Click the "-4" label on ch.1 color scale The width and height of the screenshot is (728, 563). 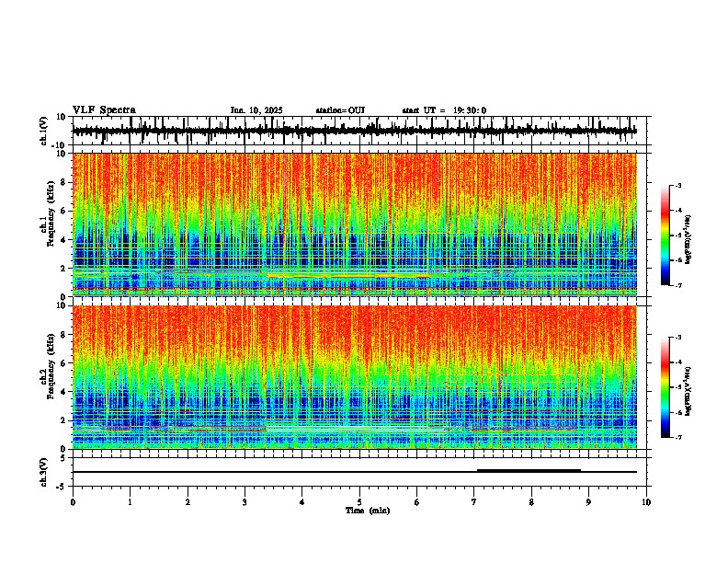coord(678,211)
